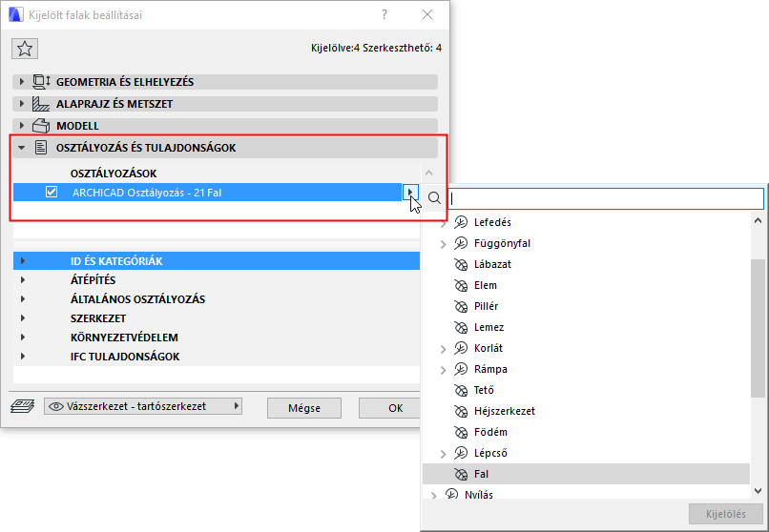Viewport: 769px width, 532px height.
Task: Click the Pillér classification icon
Action: click(x=461, y=307)
